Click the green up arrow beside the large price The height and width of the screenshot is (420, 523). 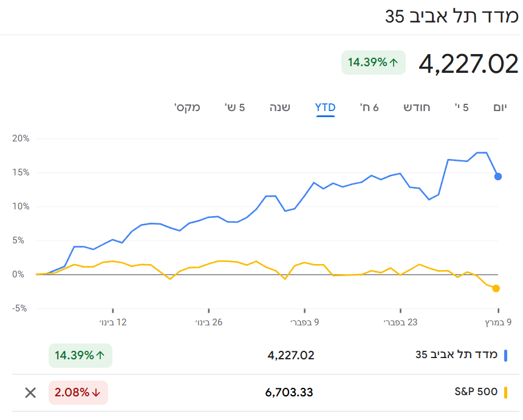[394, 62]
